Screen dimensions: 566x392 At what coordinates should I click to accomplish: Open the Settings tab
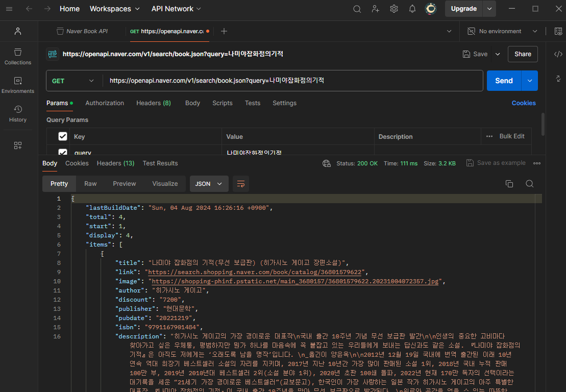point(284,103)
